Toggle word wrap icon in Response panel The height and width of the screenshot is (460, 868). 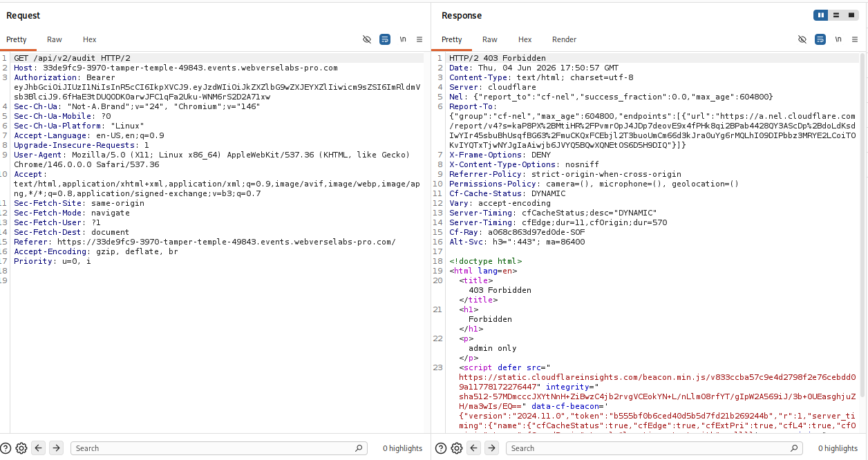[820, 39]
